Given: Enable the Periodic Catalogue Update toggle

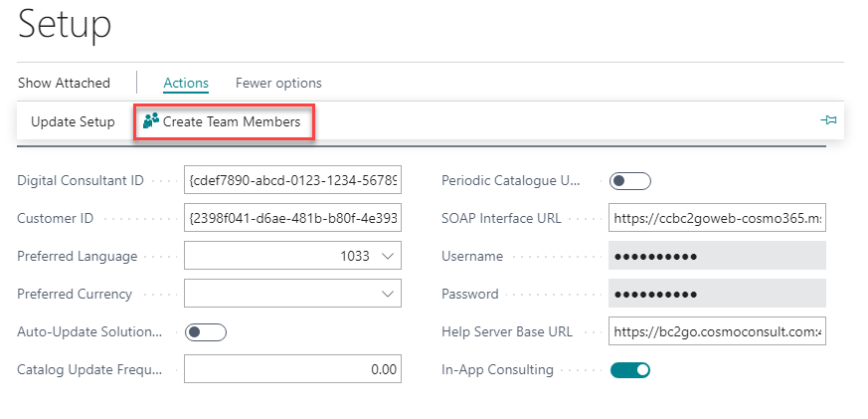Looking at the screenshot, I should click(629, 181).
